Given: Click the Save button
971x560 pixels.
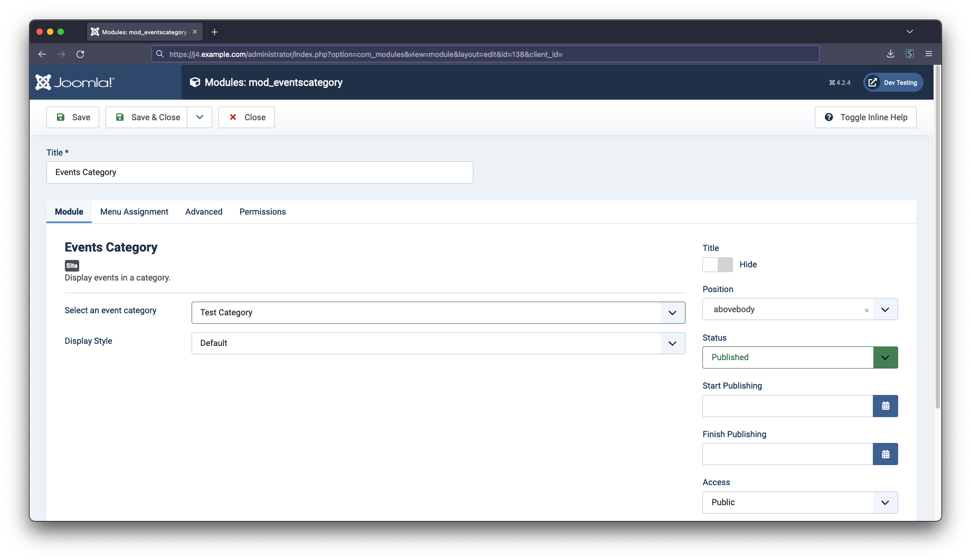Looking at the screenshot, I should pos(73,117).
